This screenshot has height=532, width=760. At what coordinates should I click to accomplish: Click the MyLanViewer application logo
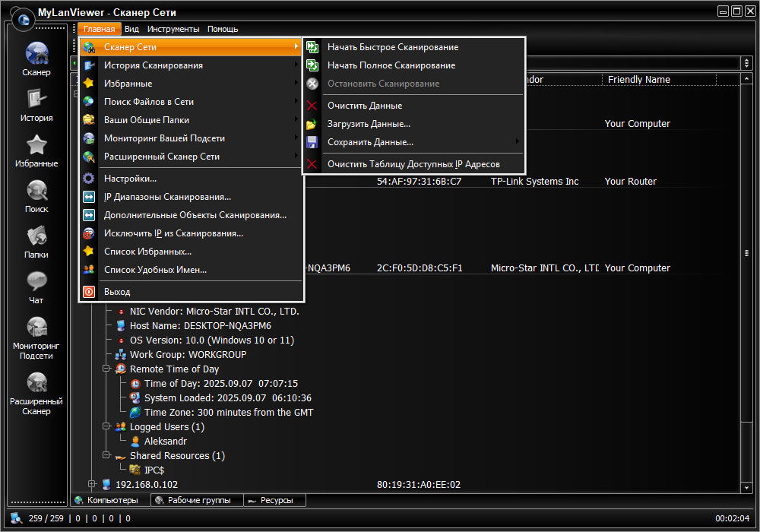(23, 20)
